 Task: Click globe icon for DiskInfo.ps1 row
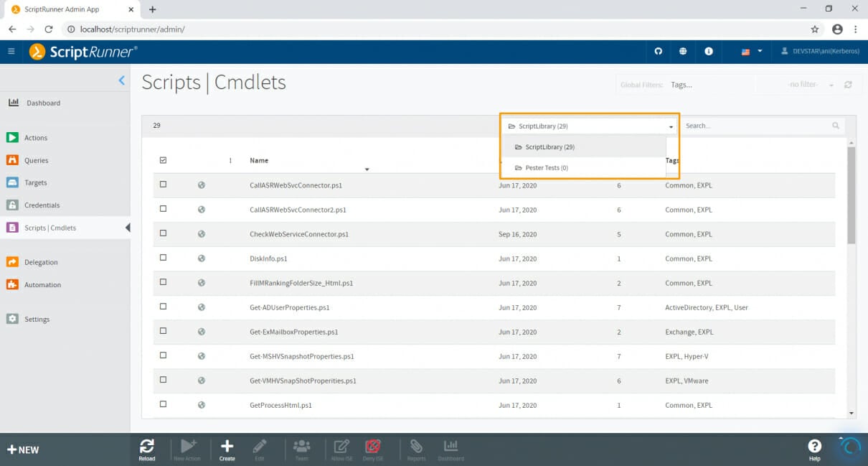tap(202, 258)
